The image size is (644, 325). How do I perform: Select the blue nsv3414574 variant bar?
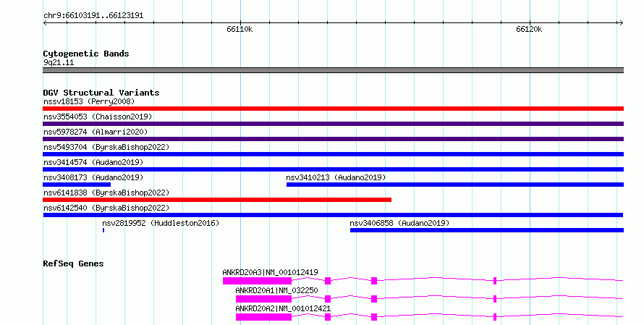point(333,169)
